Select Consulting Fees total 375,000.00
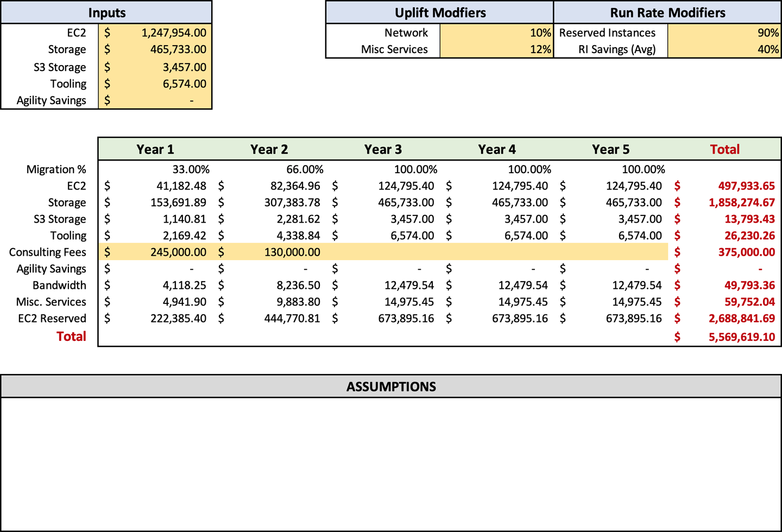The image size is (782, 532). pyautogui.click(x=746, y=252)
